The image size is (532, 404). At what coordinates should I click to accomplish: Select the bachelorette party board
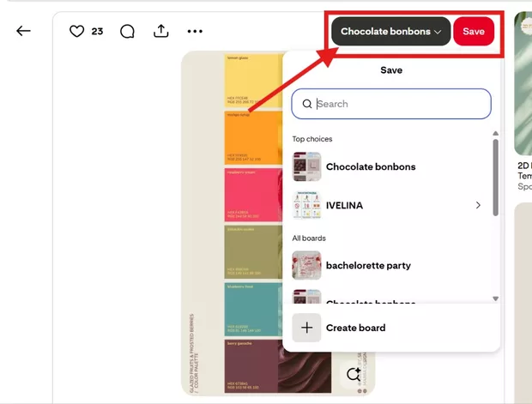[390, 265]
